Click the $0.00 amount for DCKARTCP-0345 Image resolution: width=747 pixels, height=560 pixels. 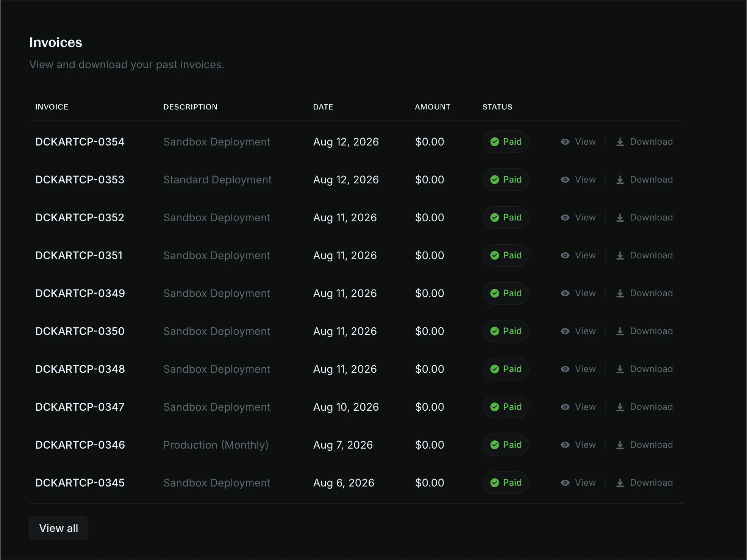(x=430, y=483)
